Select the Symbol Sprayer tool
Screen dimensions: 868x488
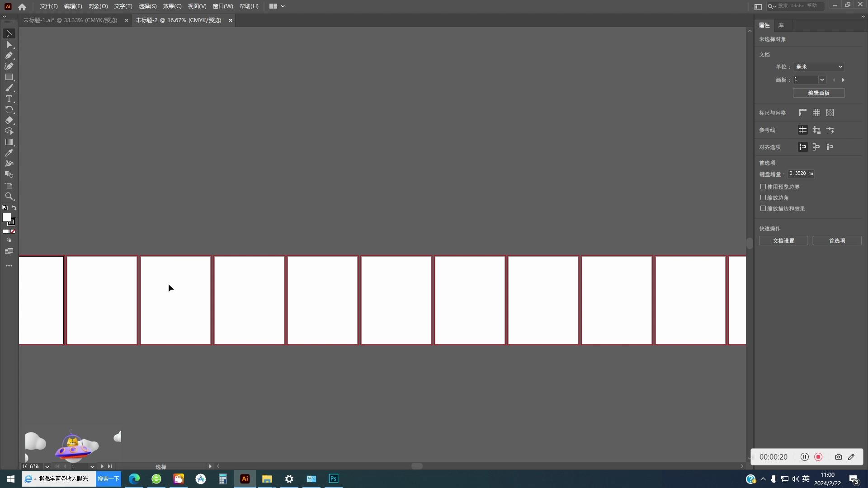point(9,164)
